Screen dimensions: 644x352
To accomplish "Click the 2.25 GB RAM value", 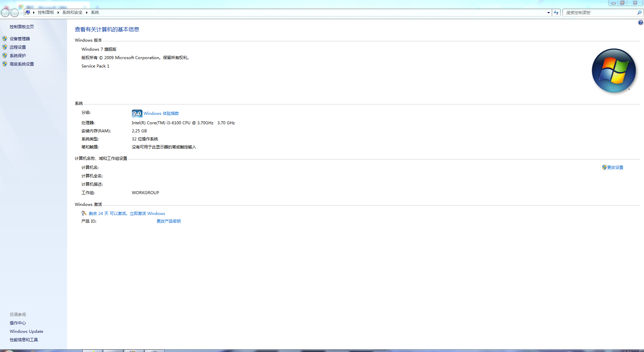I will 139,131.
